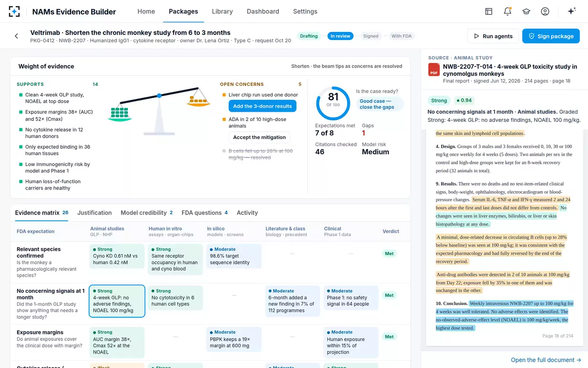Image resolution: width=588 pixels, height=368 pixels.
Task: Launch the sparkle AI assistant icon
Action: click(x=572, y=11)
